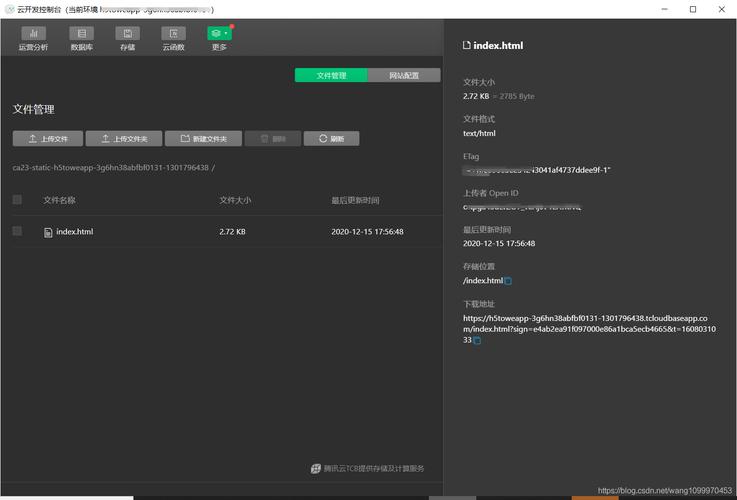737x500 pixels.
Task: Click the 新建文件夹 button
Action: pyautogui.click(x=203, y=139)
